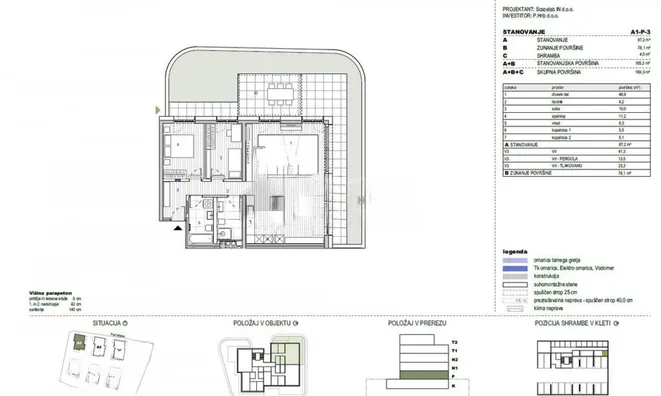Image resolution: width=661 pixels, height=396 pixels.
Task: Click the hodnik table row
Action: tap(576, 102)
